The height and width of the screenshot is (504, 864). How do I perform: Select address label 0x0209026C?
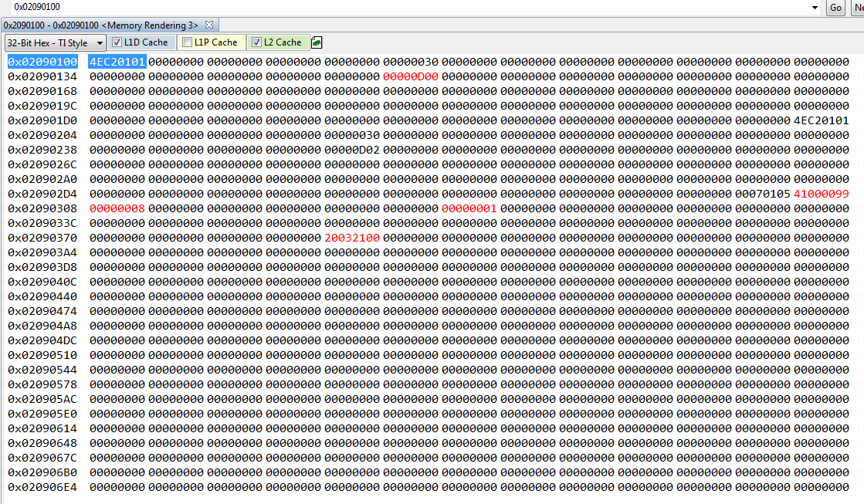click(x=42, y=164)
